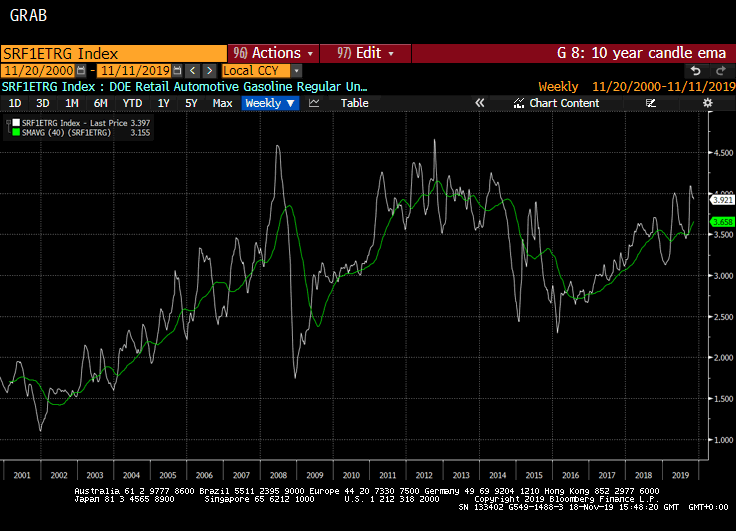736x531 pixels.
Task: Click the undo arrow icon
Action: click(696, 71)
